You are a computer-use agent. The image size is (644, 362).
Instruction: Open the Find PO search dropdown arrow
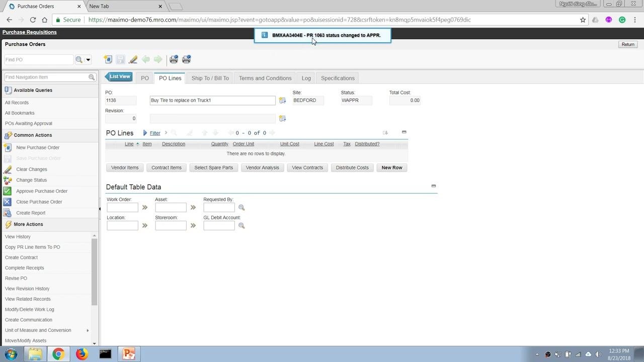[88, 60]
